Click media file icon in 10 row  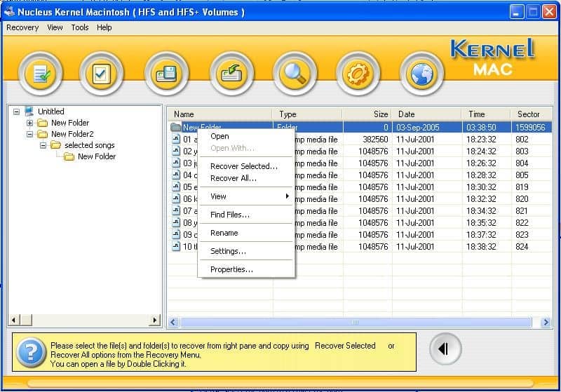(x=176, y=246)
